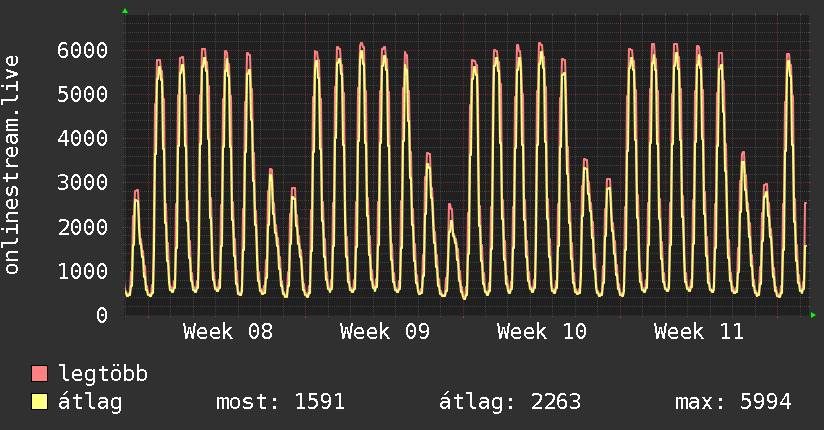
Task: Click the 'max: 5994' statistic
Action: pos(733,403)
